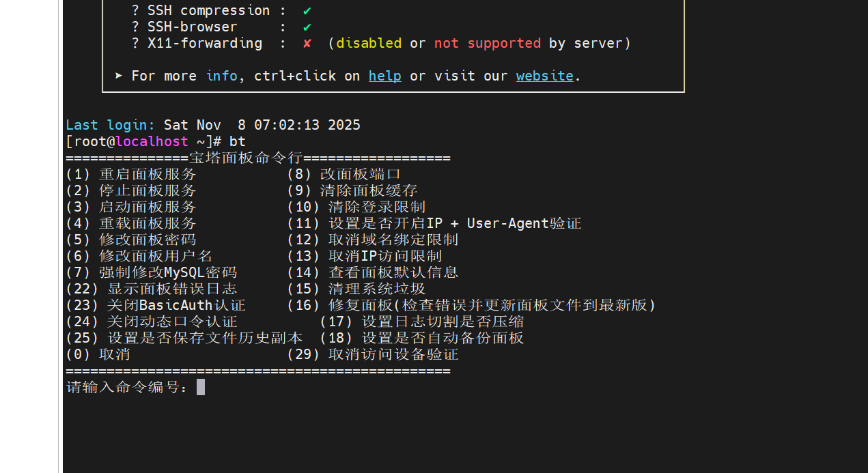
Task: Click the green checkmark beside SSH compression
Action: [307, 11]
